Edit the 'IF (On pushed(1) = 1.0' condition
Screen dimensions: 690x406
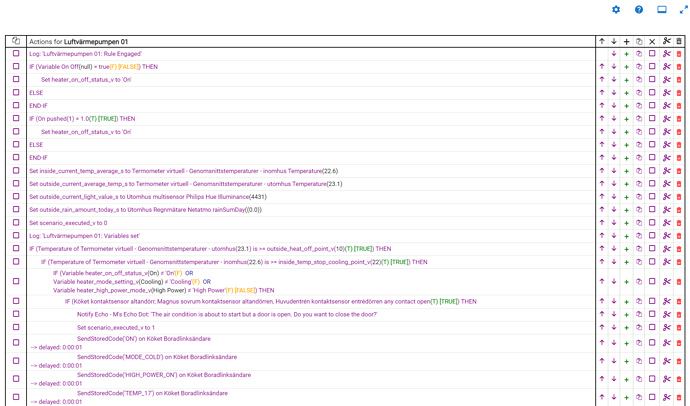click(x=82, y=119)
